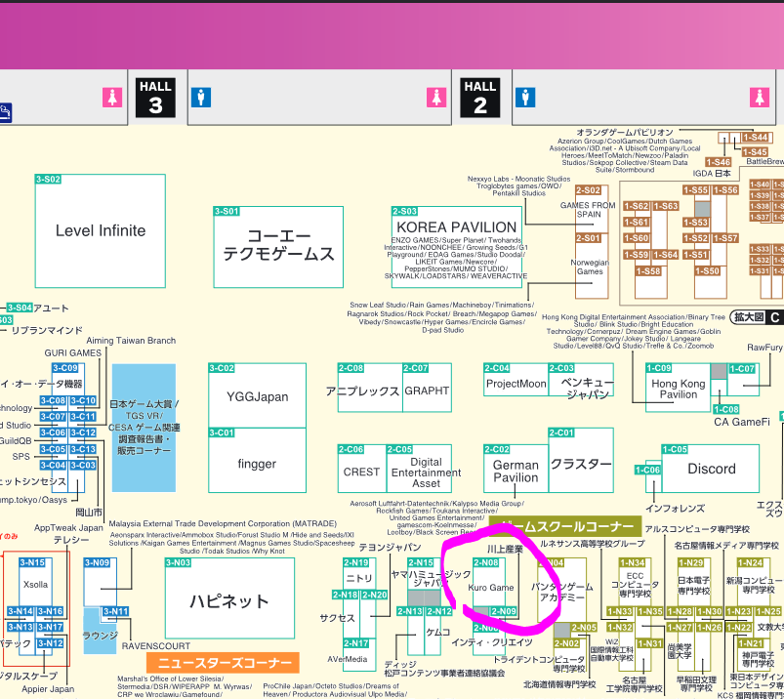784x699 pixels.
Task: Click booth number label 2-C06
Action: click(351, 449)
